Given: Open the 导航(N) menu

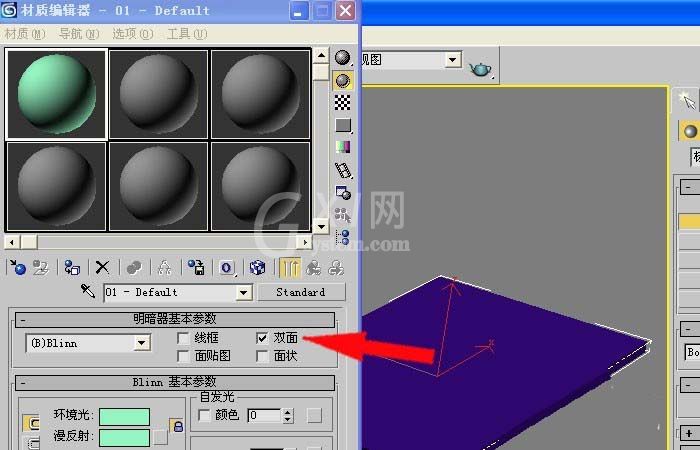Looking at the screenshot, I should [79, 34].
